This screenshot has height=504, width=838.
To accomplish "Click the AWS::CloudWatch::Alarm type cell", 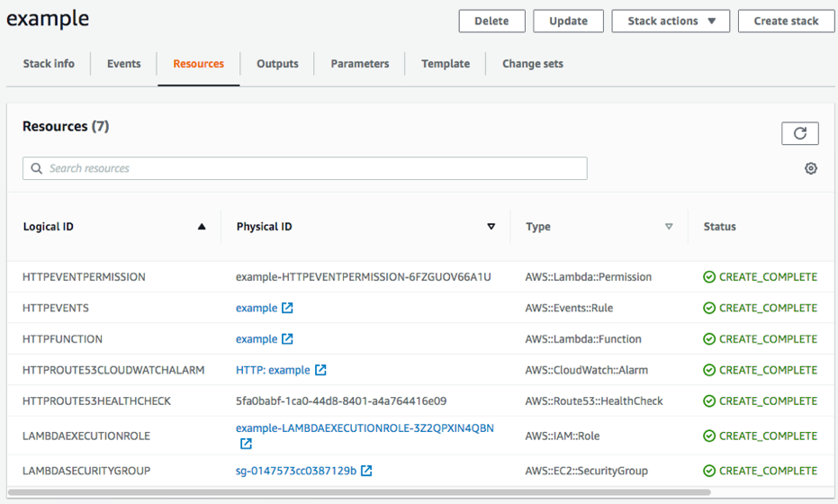I will click(x=586, y=370).
